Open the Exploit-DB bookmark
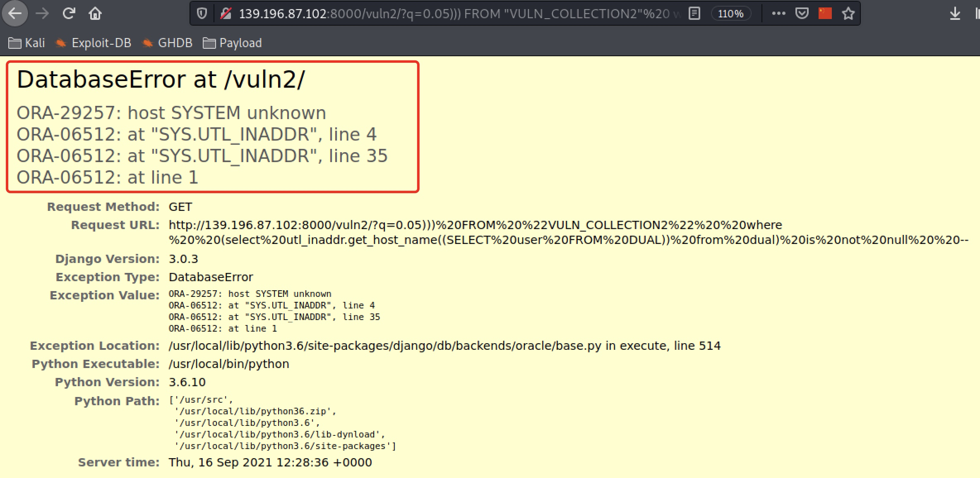This screenshot has height=478, width=980. 94,43
